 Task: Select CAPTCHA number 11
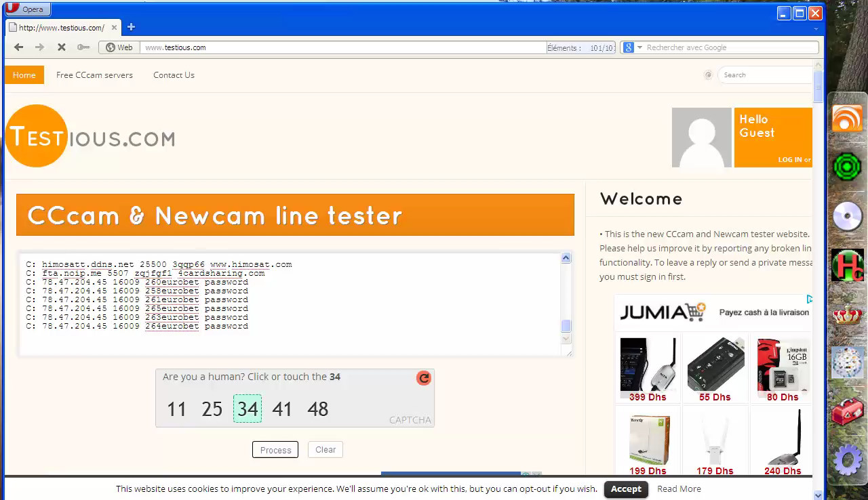pos(176,409)
